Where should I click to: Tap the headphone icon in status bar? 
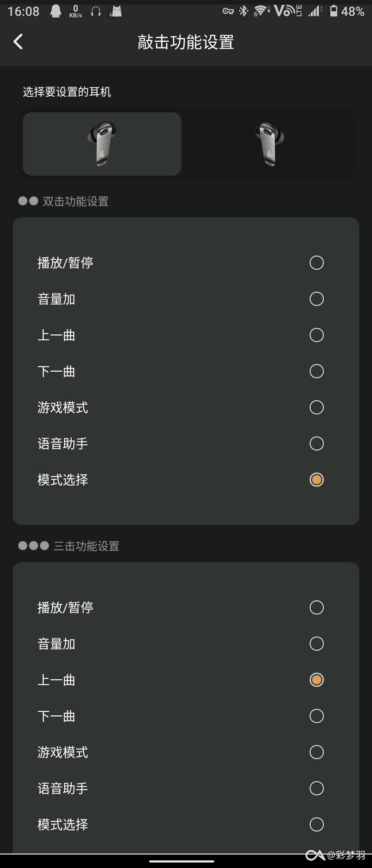pyautogui.click(x=96, y=11)
